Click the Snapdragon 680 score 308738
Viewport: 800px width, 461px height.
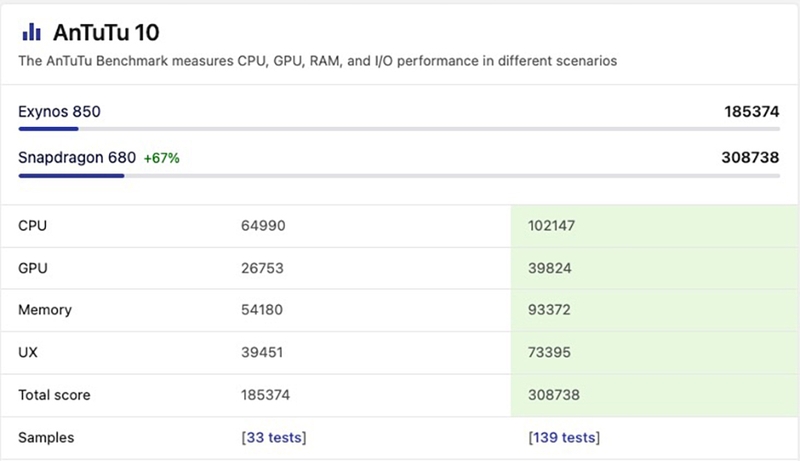750,158
